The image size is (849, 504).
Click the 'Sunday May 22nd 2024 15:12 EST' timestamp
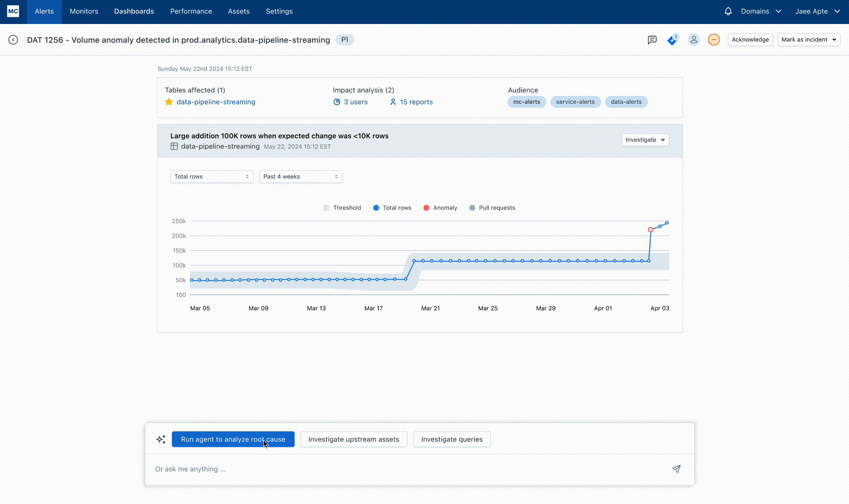205,69
